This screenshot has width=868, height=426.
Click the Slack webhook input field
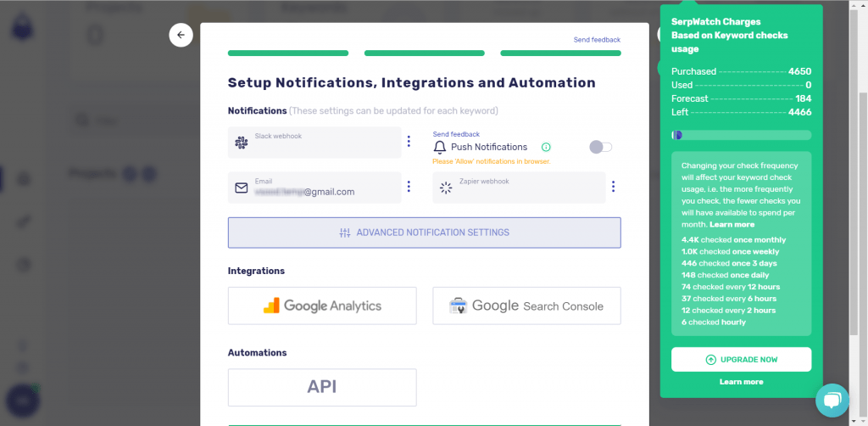tap(322, 143)
